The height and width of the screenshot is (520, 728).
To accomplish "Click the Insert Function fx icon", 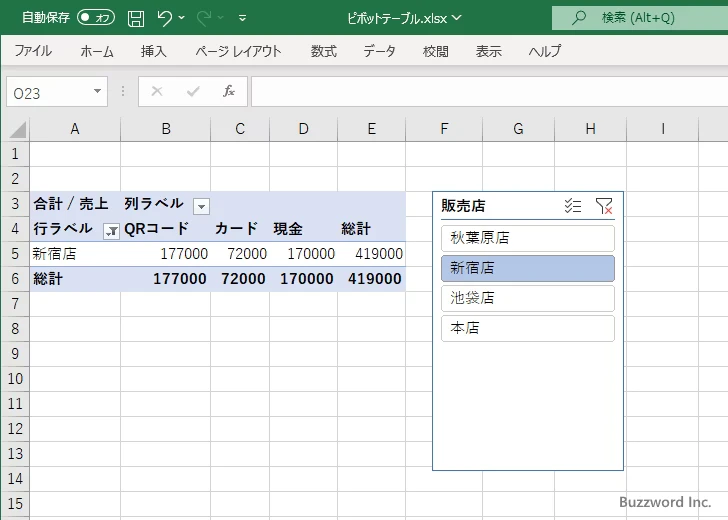I will point(228,91).
